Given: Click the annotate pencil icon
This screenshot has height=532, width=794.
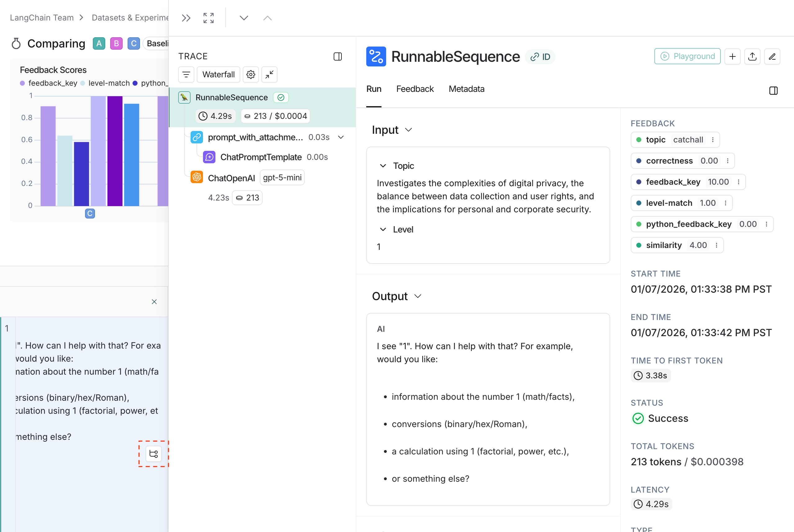Looking at the screenshot, I should click(772, 56).
